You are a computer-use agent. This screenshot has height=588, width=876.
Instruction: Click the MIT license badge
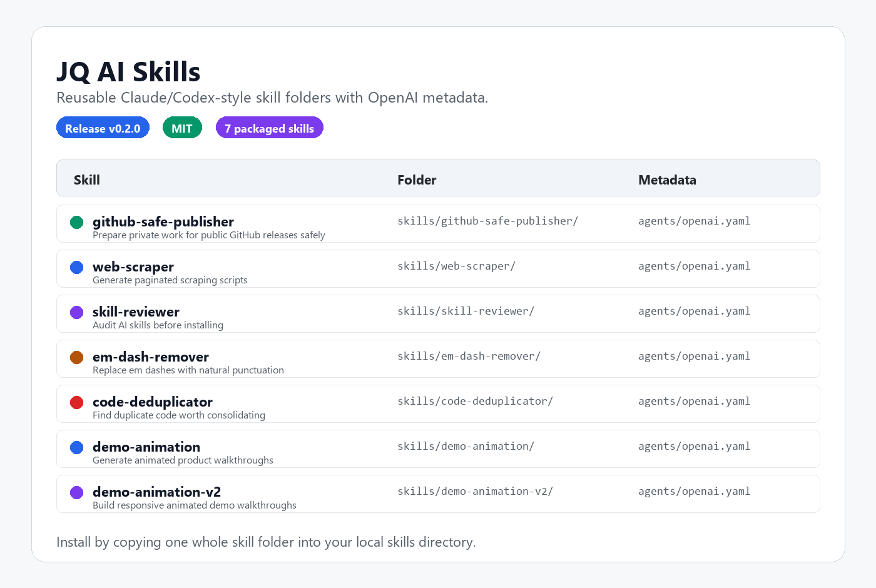point(182,128)
